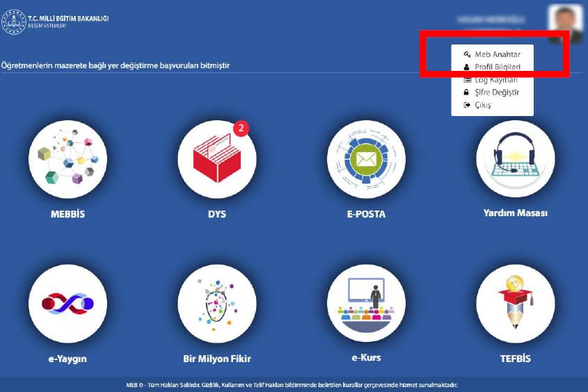Click the red DYS notification badge
Image resolution: width=588 pixels, height=392 pixels.
(x=241, y=128)
